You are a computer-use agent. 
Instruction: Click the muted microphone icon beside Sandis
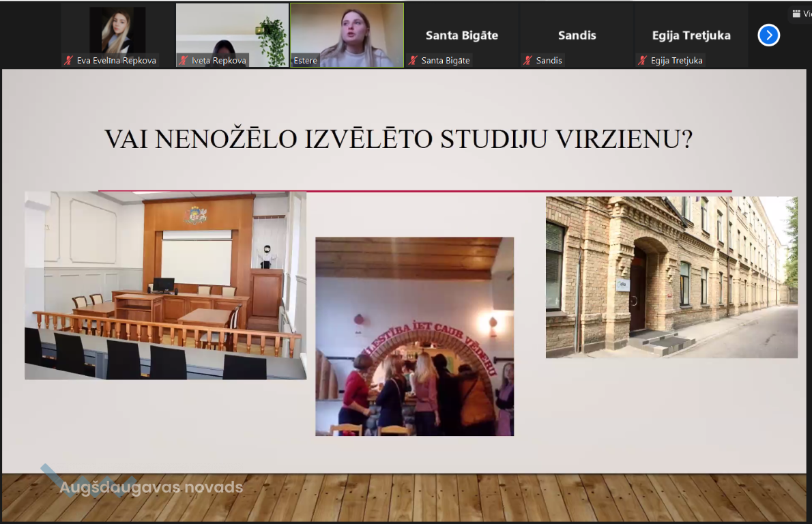(527, 61)
